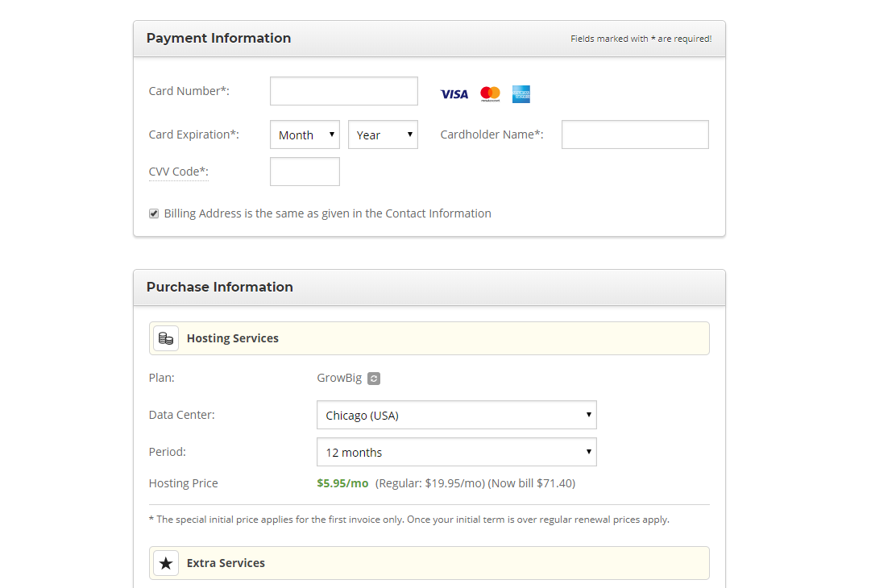Click the dotted-underlined CVV Code label
This screenshot has height=588, width=871.
[178, 172]
